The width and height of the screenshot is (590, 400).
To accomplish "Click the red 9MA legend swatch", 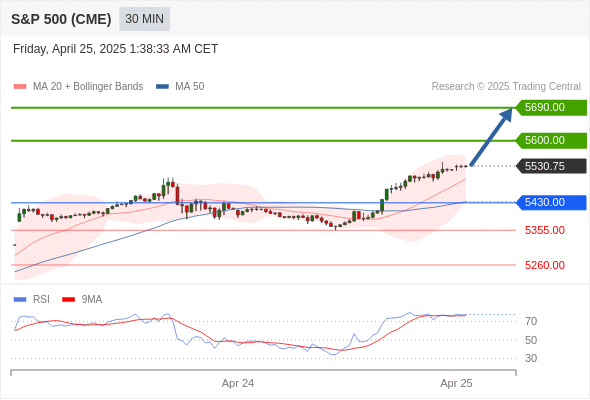I will 68,300.
